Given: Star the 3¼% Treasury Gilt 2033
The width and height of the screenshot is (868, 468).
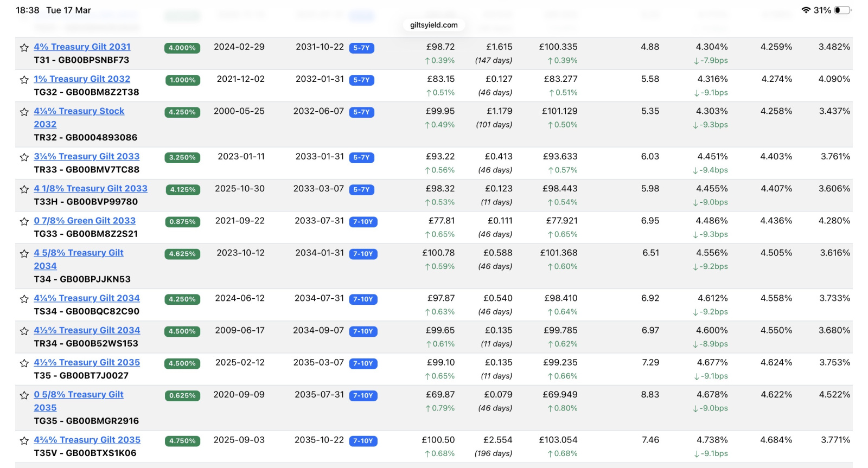Looking at the screenshot, I should coord(24,157).
